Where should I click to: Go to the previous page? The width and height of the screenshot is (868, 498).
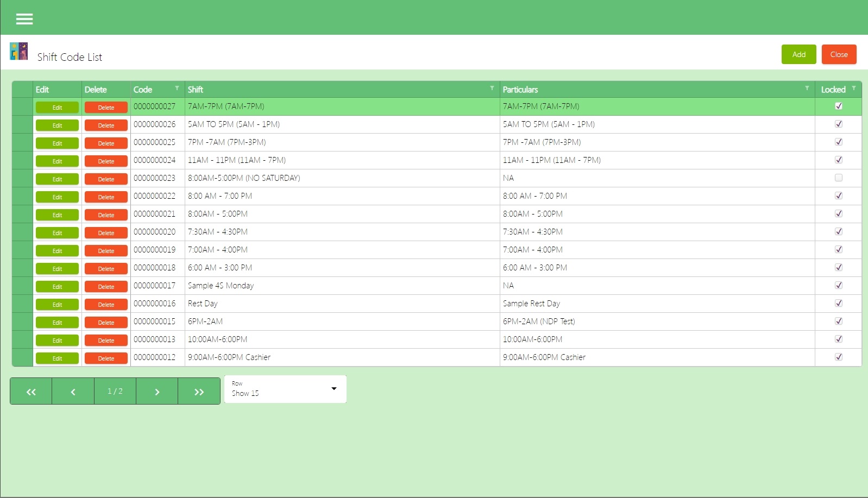(73, 391)
